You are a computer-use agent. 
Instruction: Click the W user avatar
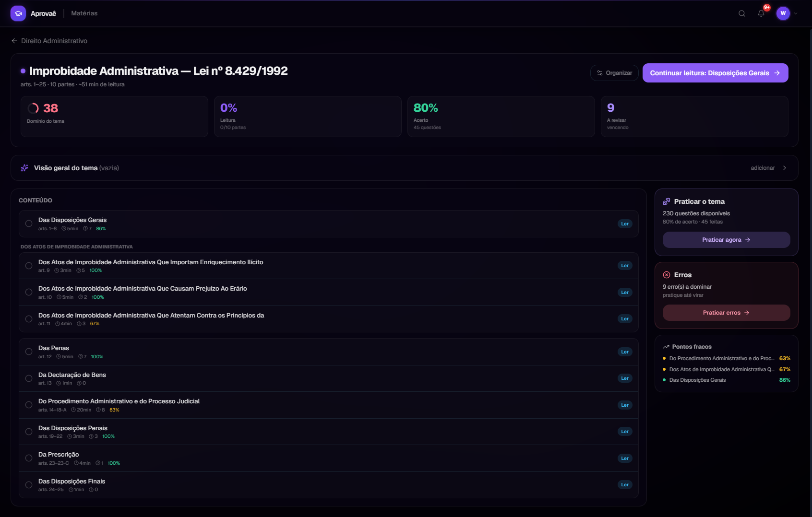point(783,13)
